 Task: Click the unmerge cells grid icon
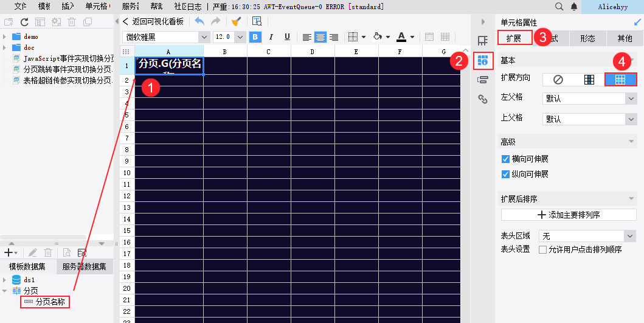445,37
